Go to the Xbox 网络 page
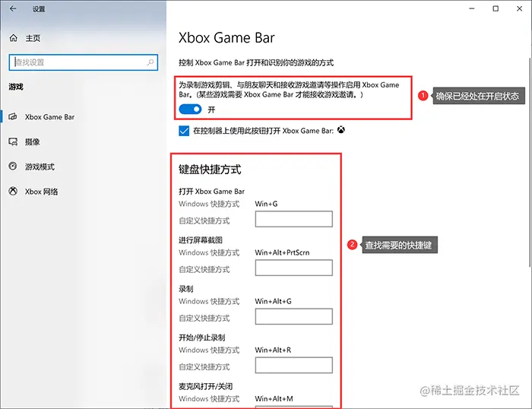Screen dimensions: 532x409 coord(83,192)
